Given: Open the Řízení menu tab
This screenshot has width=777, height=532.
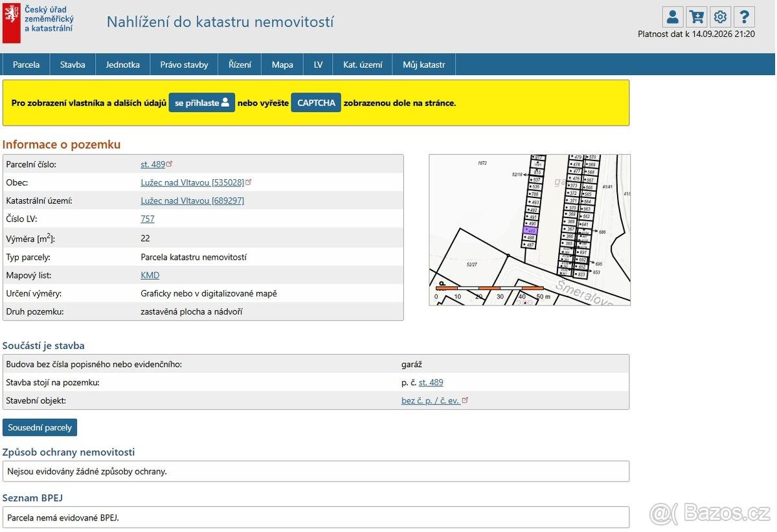Looking at the screenshot, I should pos(240,65).
